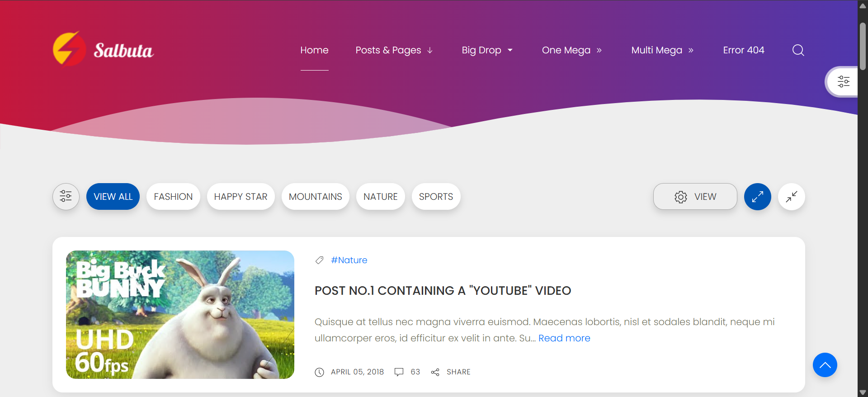Click the Salbuta site title
This screenshot has height=397, width=868.
(124, 50)
